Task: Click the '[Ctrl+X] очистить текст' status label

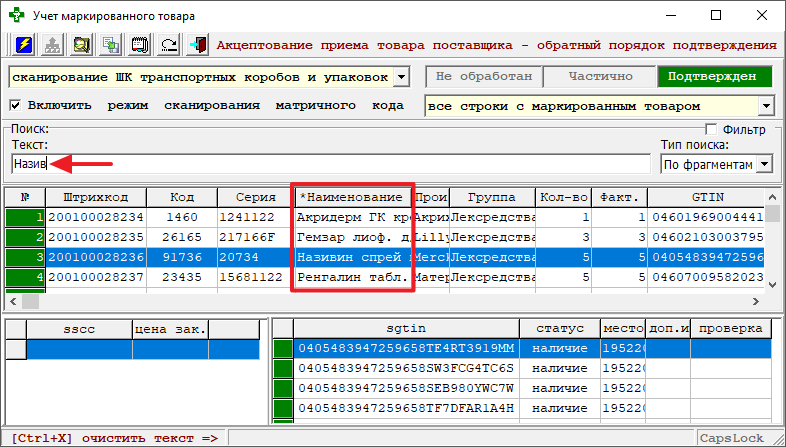Action: point(115,438)
